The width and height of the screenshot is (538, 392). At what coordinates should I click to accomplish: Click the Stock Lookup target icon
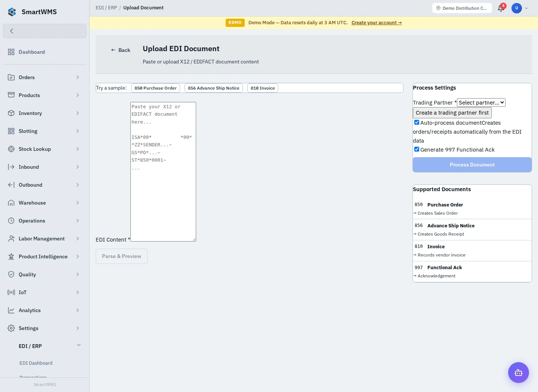coord(11,149)
